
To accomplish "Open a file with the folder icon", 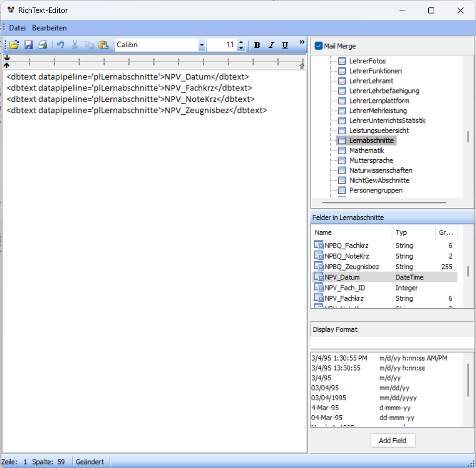I will click(14, 45).
